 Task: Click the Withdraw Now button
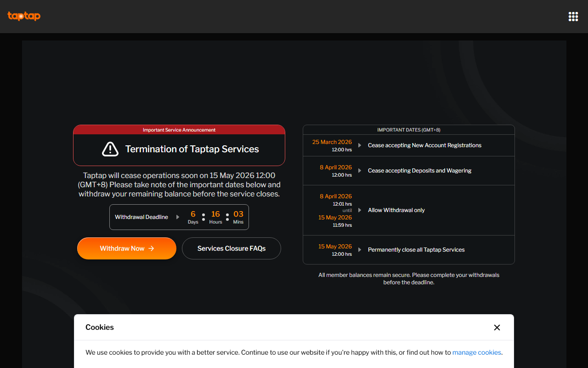127,248
